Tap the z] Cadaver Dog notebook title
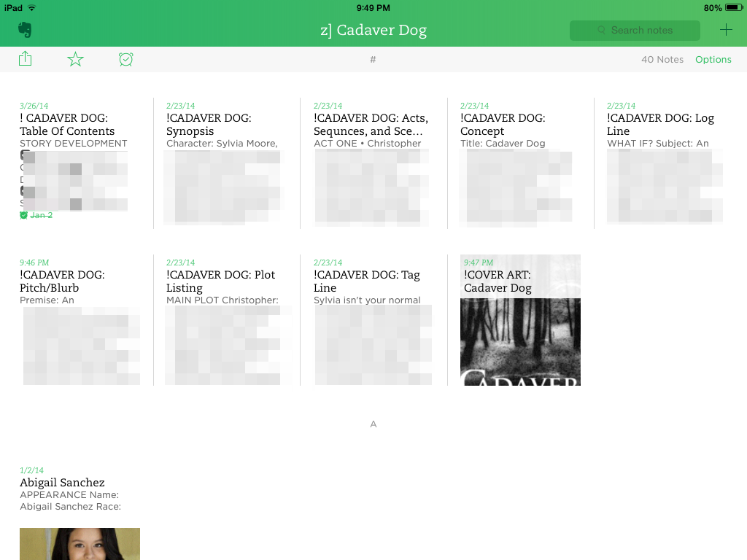The height and width of the screenshot is (560, 747). coord(373,31)
